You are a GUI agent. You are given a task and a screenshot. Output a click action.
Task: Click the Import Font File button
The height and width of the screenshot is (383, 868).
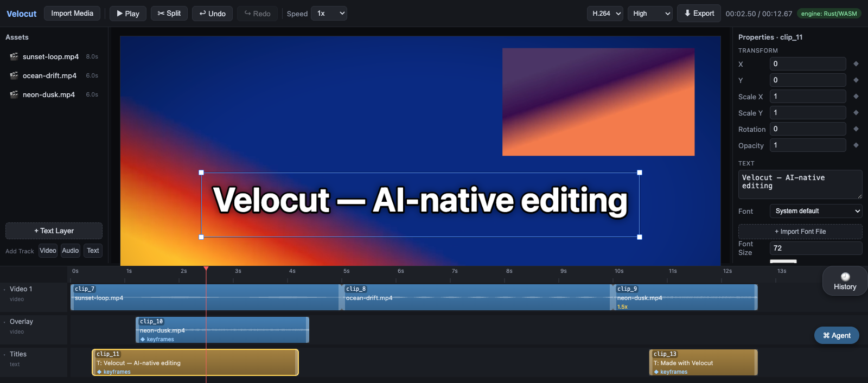pos(800,232)
